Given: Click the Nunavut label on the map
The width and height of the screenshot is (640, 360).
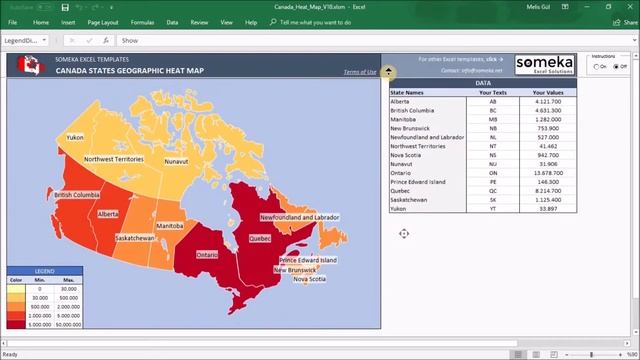Looking at the screenshot, I should [176, 161].
